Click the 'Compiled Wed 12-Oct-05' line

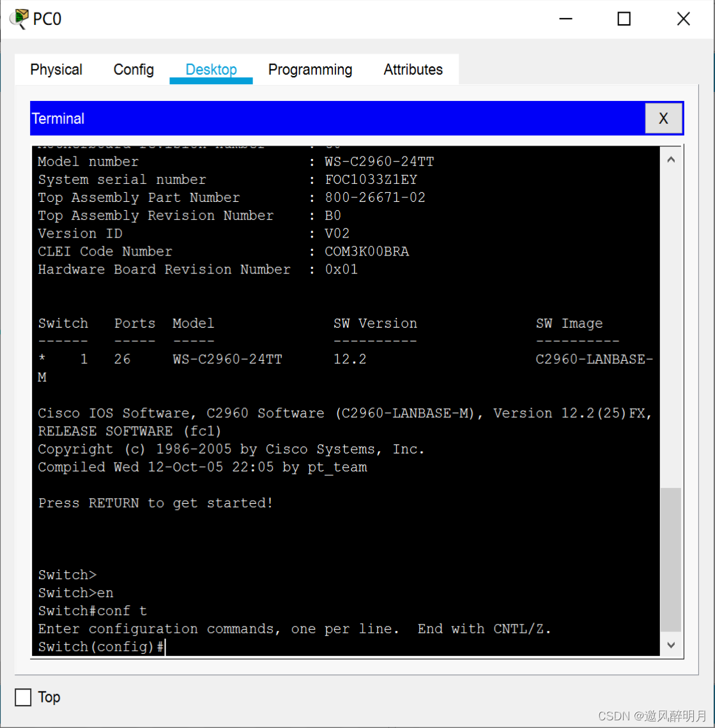[203, 467]
